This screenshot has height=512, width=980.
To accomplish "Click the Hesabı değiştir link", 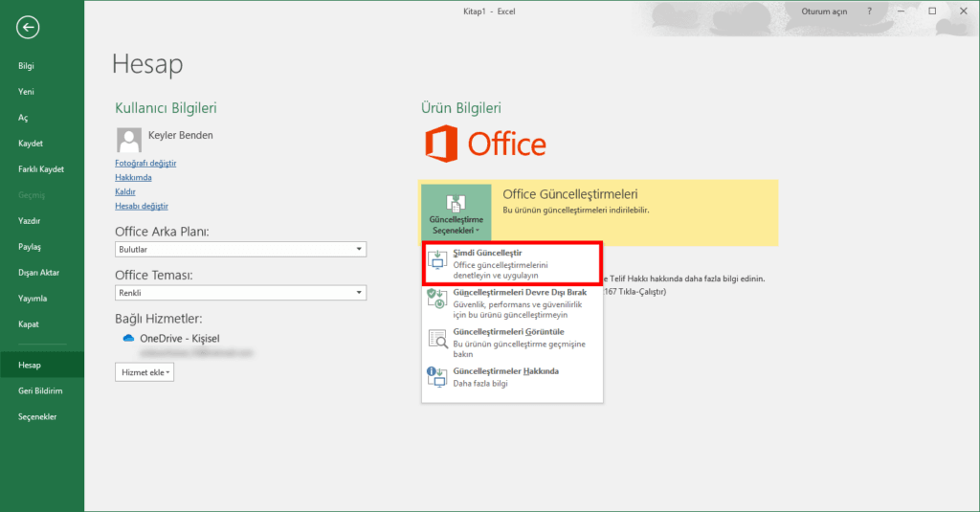I will [142, 207].
